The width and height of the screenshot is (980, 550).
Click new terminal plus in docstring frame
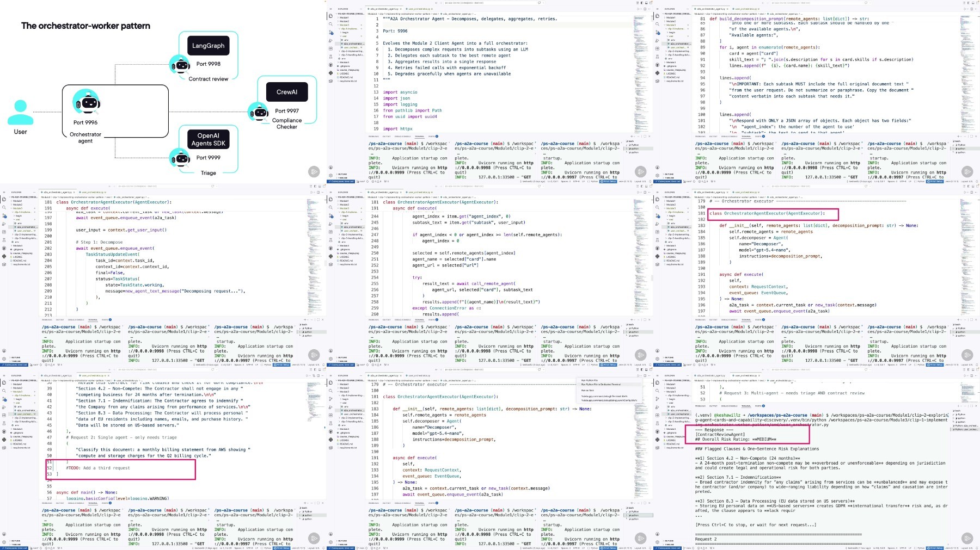click(632, 137)
